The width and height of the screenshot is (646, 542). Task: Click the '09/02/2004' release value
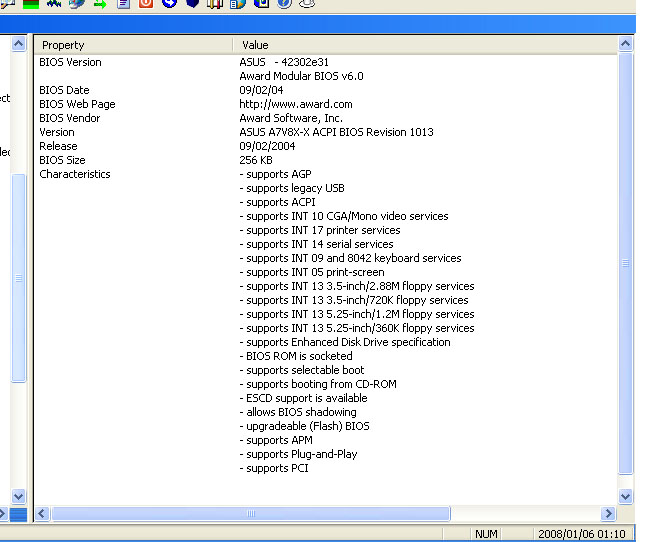click(267, 146)
